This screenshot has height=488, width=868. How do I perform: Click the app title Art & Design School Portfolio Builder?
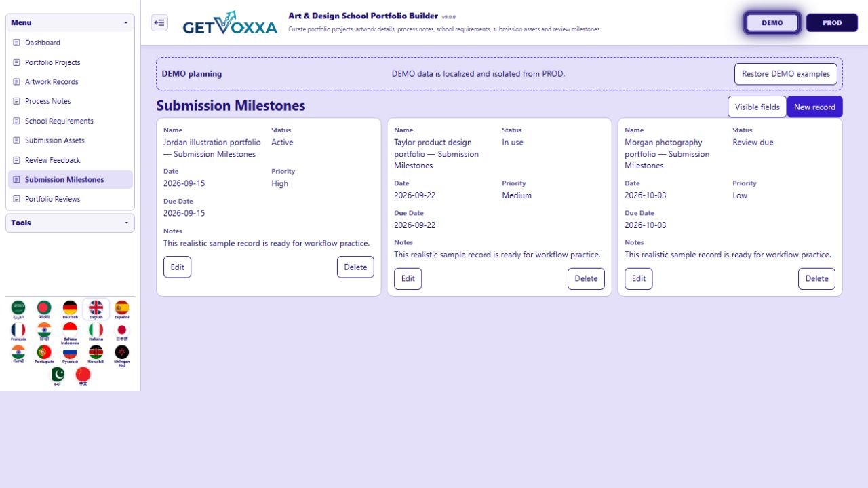click(363, 16)
